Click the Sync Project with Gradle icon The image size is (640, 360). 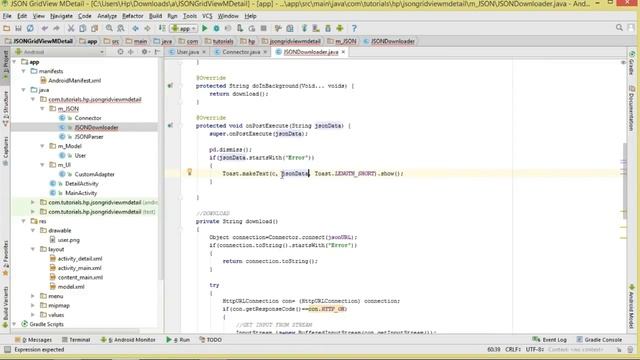304,28
